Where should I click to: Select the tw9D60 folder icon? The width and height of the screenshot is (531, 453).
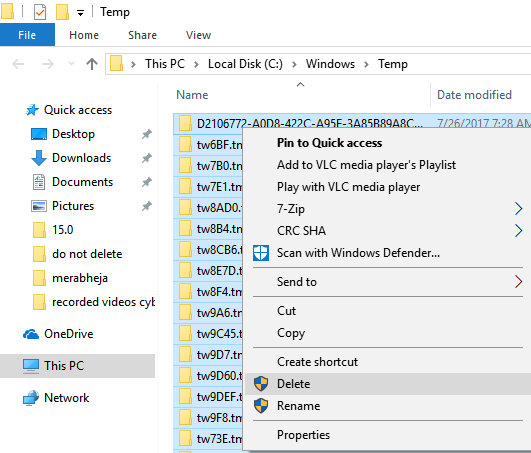point(185,375)
